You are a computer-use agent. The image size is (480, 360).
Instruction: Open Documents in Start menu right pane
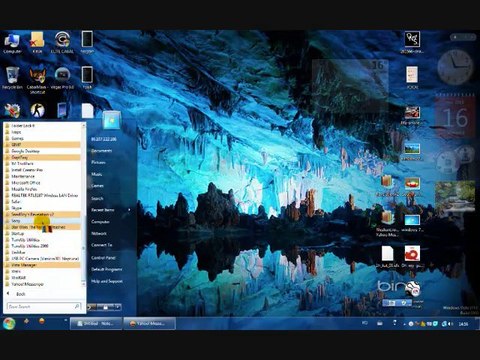[102, 151]
